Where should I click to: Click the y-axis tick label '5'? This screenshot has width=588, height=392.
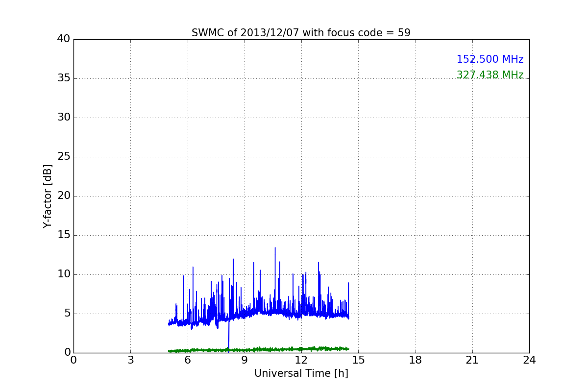coord(67,314)
